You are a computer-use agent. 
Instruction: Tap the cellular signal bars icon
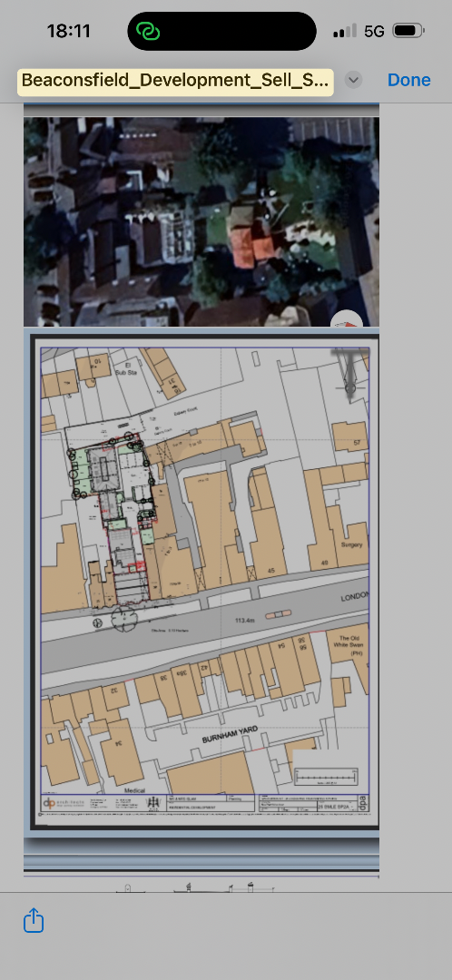coord(345,31)
